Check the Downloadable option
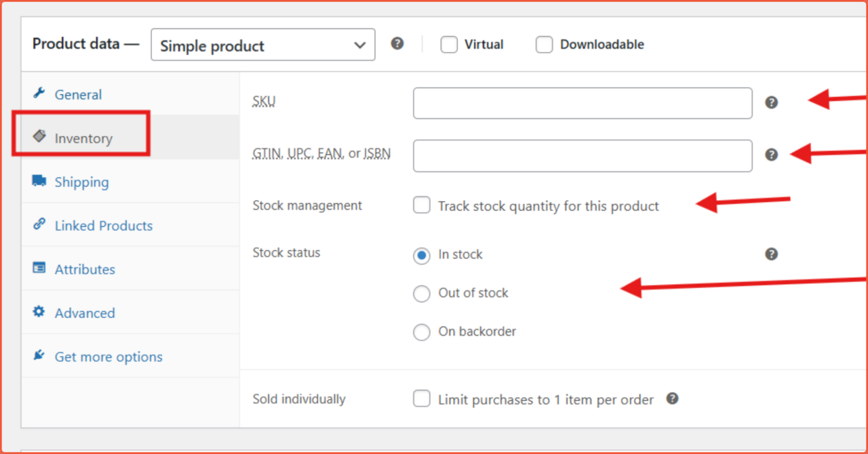 (544, 44)
